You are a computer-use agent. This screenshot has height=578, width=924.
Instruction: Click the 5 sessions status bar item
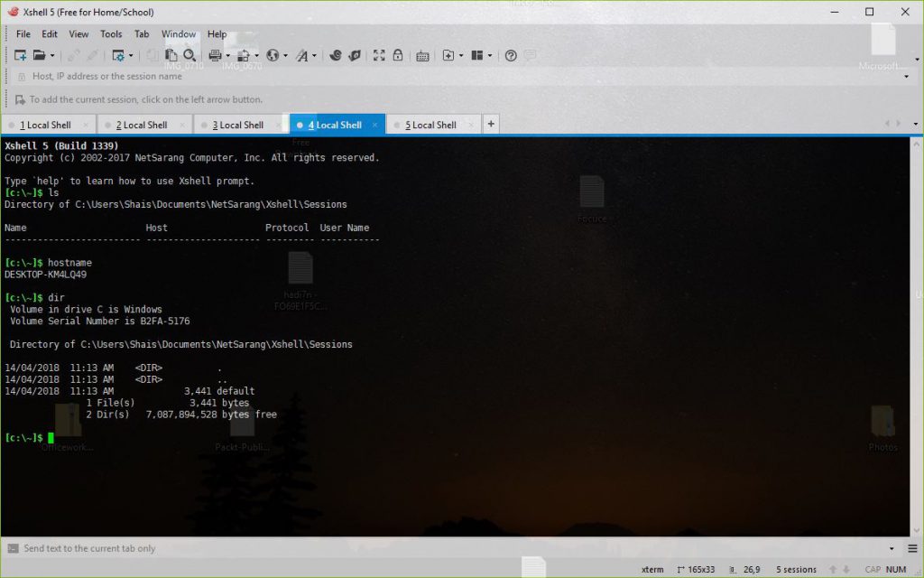(x=795, y=569)
